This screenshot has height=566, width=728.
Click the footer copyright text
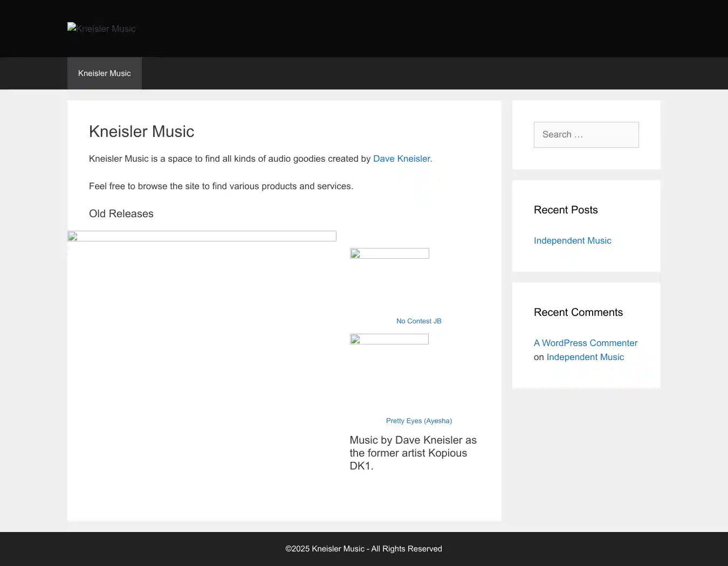[363, 549]
